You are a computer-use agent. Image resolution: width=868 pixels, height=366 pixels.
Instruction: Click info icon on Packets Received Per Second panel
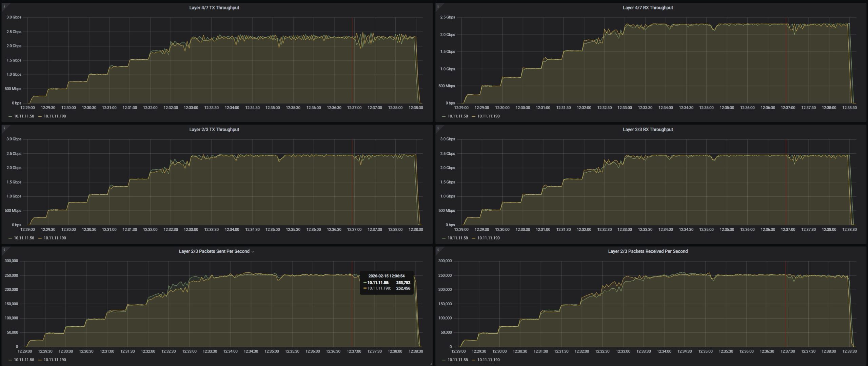438,250
